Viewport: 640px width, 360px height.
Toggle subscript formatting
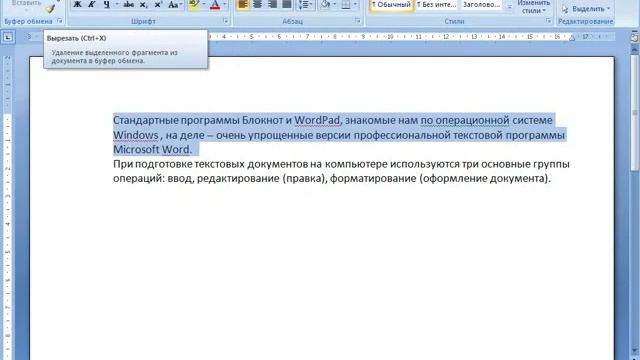(143, 5)
